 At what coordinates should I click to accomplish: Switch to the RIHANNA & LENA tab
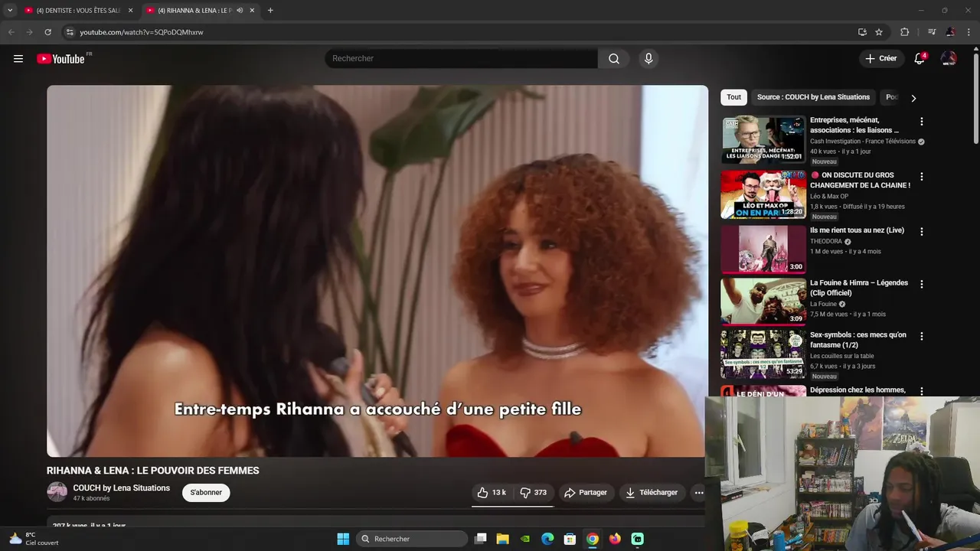point(195,11)
